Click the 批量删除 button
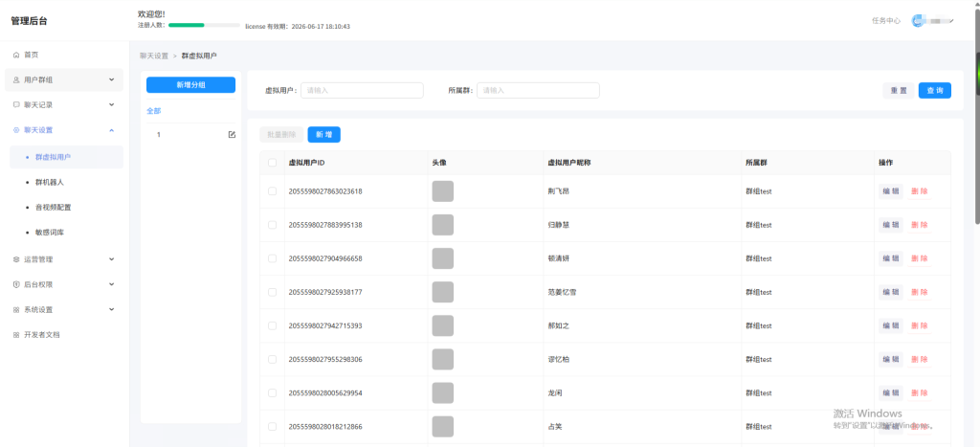The image size is (980, 447). [281, 134]
